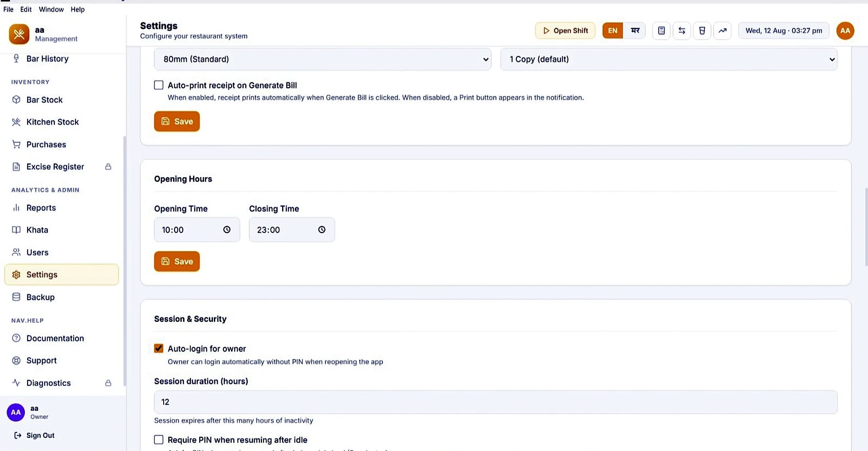Viewport: 868px width, 451px height.
Task: Click the ANALYTICS & ADMIN section label
Action: [x=45, y=190]
